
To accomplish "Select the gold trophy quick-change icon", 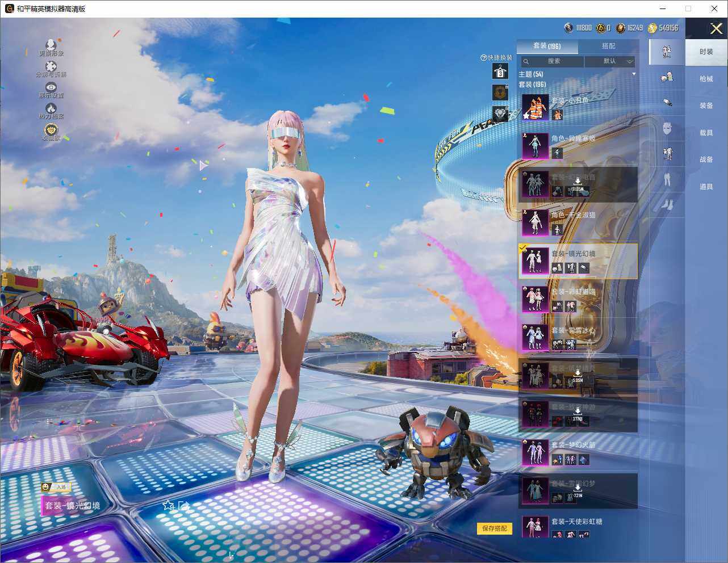I will click(500, 92).
